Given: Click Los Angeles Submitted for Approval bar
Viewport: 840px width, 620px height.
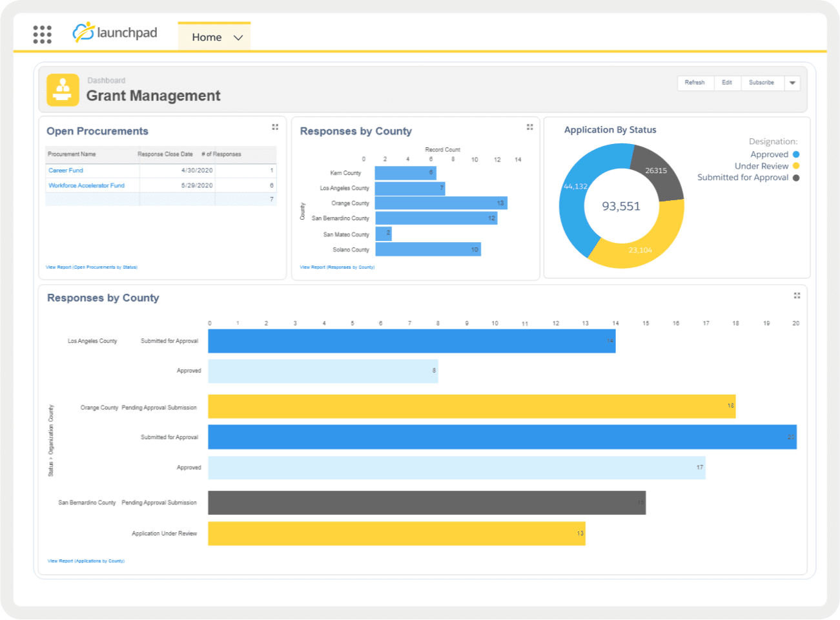Looking at the screenshot, I should click(x=412, y=341).
